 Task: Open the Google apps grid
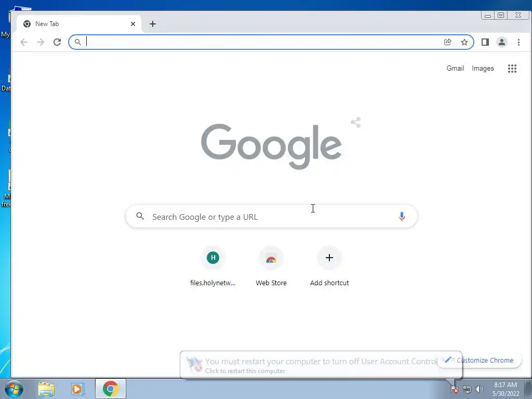512,69
